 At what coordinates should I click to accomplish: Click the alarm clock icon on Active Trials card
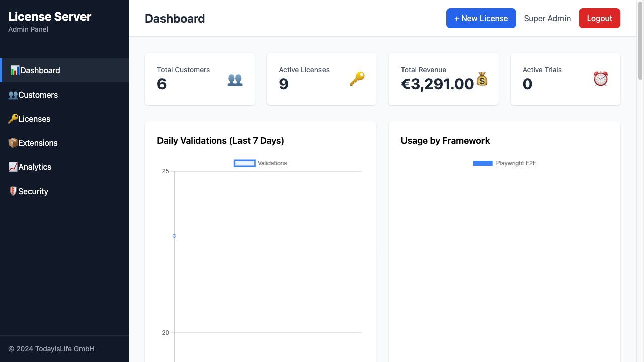(600, 79)
